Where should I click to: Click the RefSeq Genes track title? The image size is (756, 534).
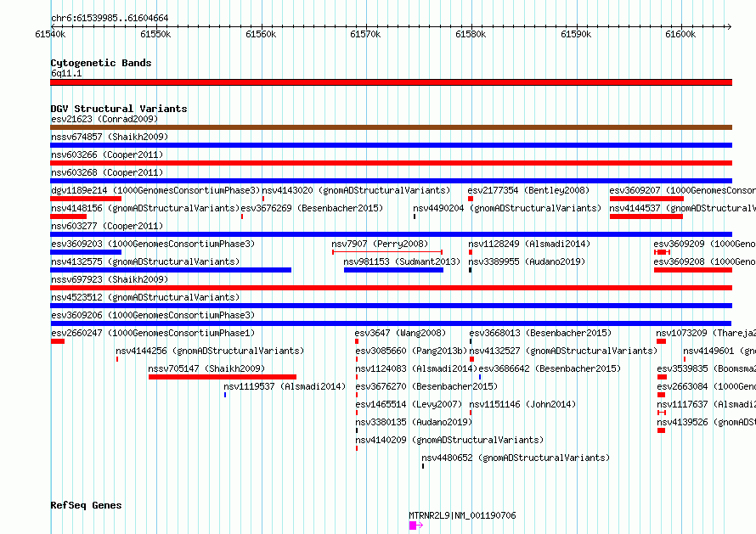(86, 505)
